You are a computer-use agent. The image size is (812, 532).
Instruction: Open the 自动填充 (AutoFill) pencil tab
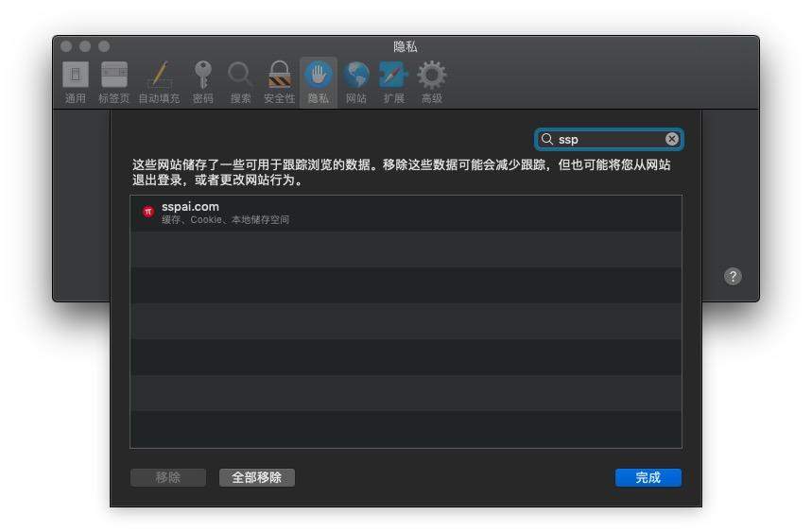[x=159, y=82]
